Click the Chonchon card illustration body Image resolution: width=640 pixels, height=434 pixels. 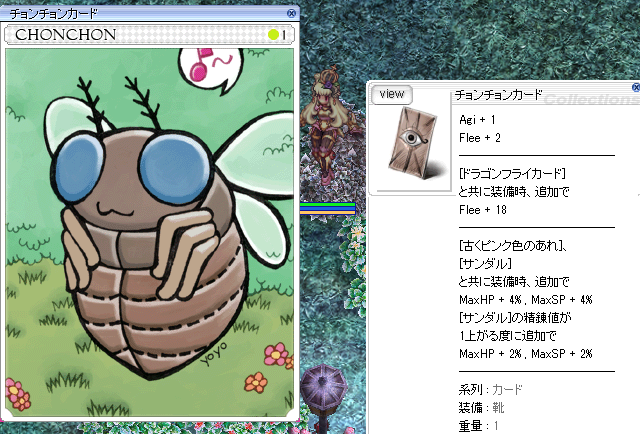click(x=148, y=270)
